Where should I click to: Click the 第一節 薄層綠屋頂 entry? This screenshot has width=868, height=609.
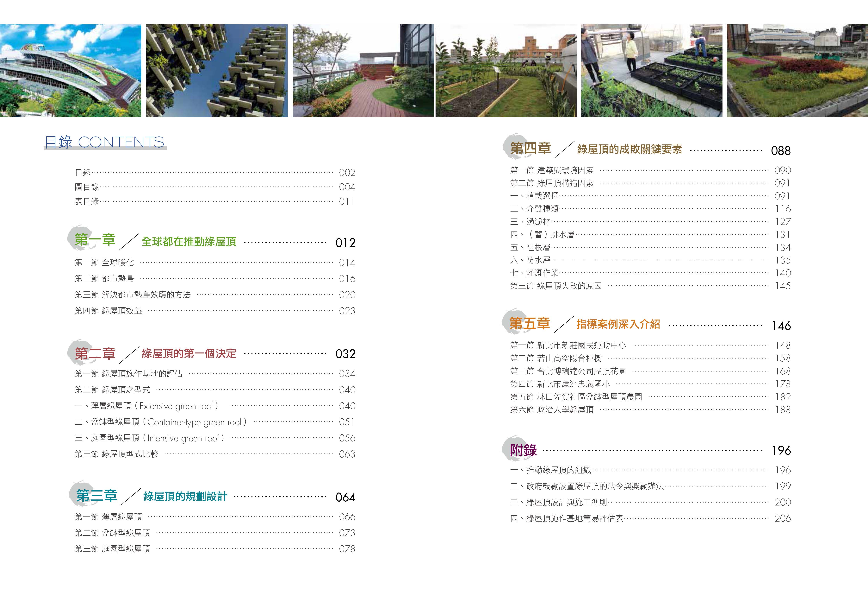pyautogui.click(x=215, y=517)
